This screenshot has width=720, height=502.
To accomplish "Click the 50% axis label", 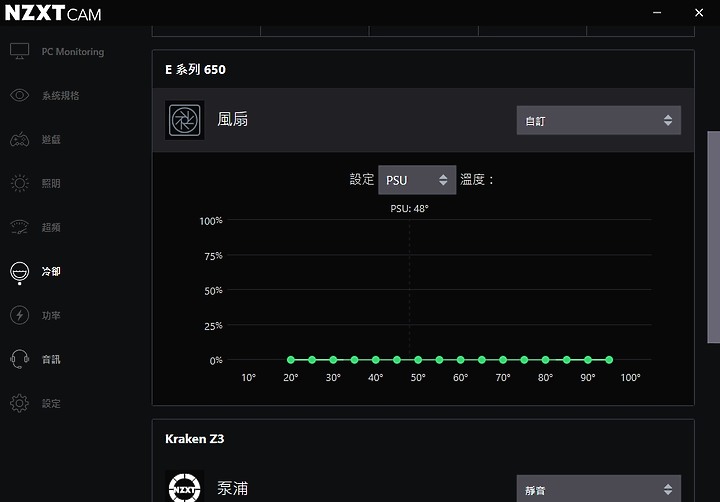I will pyautogui.click(x=213, y=291).
